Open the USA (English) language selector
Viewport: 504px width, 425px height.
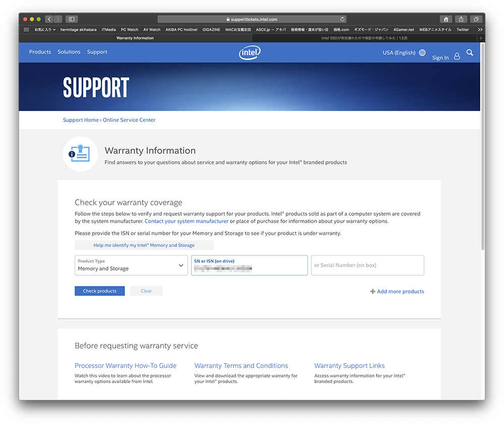point(399,52)
